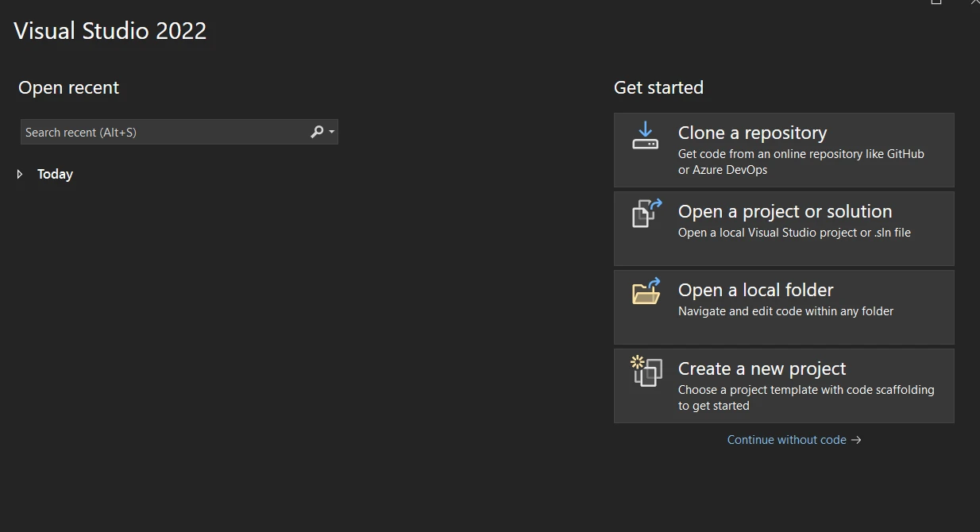Pick the Open a local folder title
The width and height of the screenshot is (980, 532).
coord(755,290)
